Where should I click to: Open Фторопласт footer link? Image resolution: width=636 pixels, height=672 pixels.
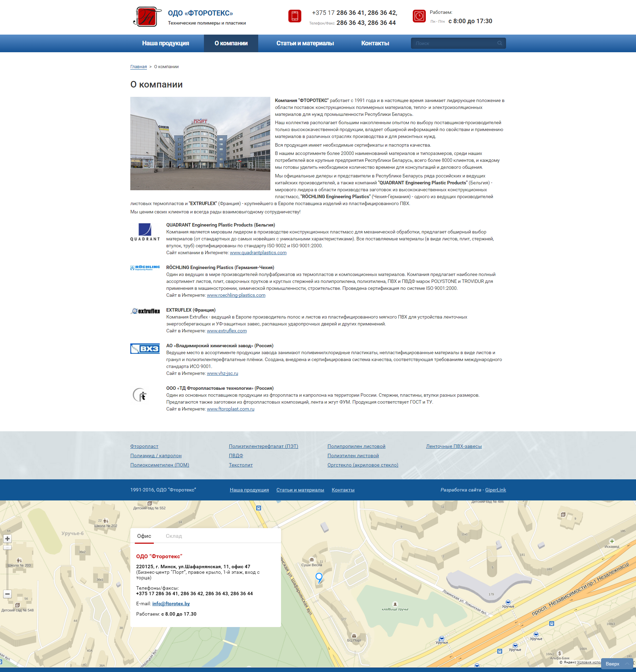144,446
